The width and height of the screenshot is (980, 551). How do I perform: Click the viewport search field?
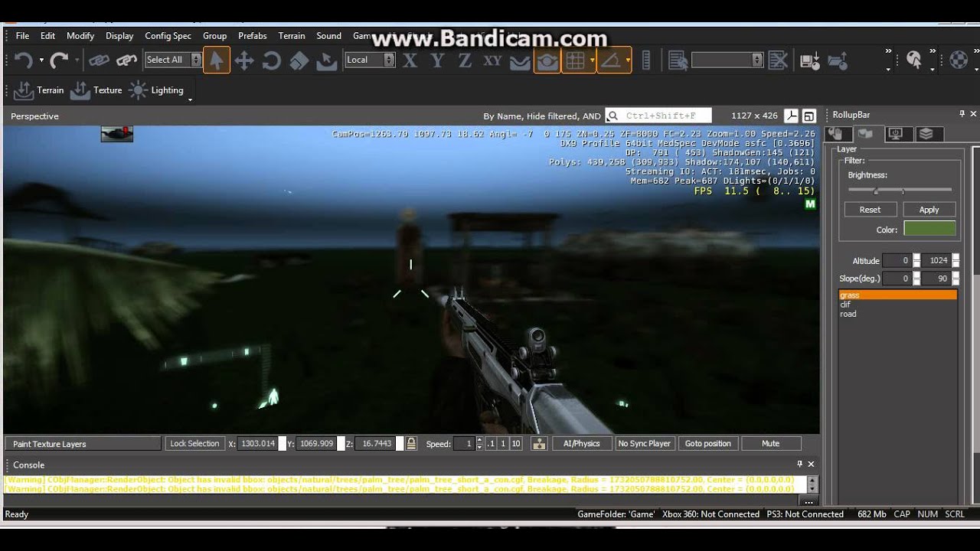(x=658, y=116)
